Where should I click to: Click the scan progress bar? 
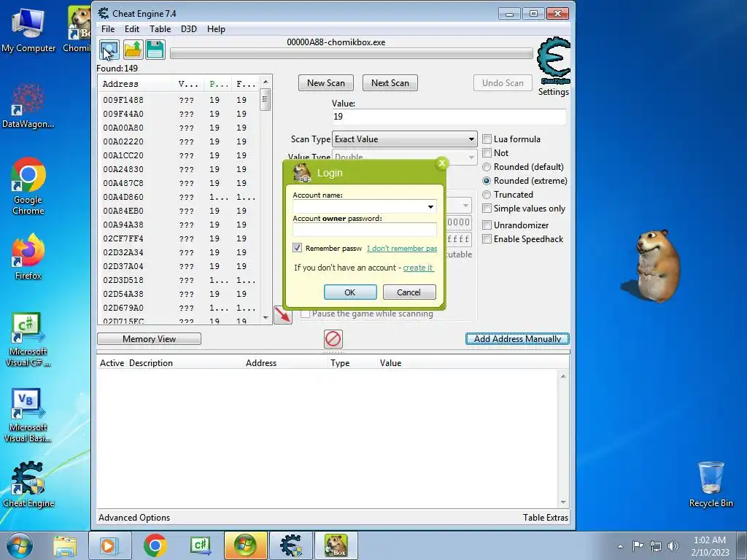351,53
